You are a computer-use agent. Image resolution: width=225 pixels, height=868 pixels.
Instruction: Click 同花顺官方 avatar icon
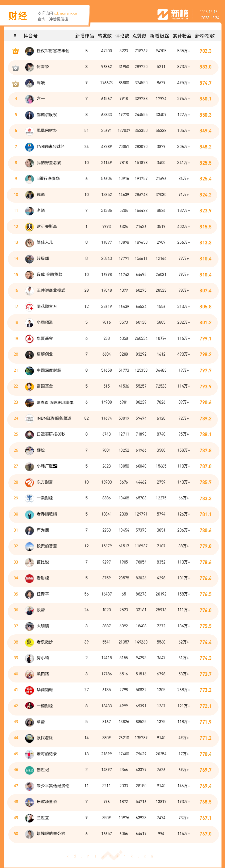pos(30,307)
